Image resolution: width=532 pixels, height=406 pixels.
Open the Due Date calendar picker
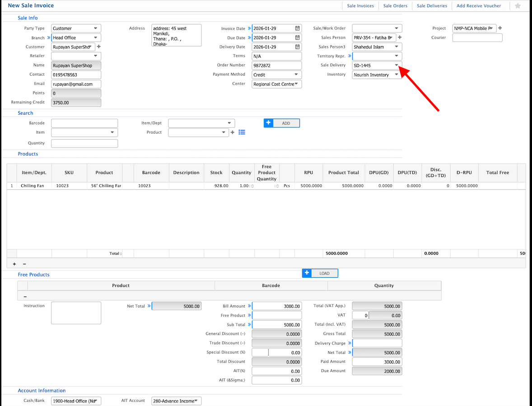click(x=297, y=37)
